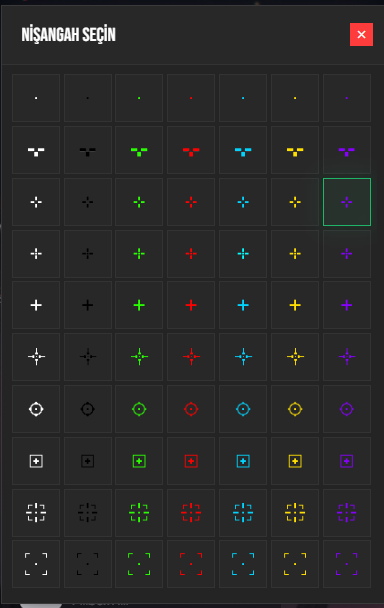Pick the green corner brackets crosshair
This screenshot has width=384, height=608.
[139, 564]
